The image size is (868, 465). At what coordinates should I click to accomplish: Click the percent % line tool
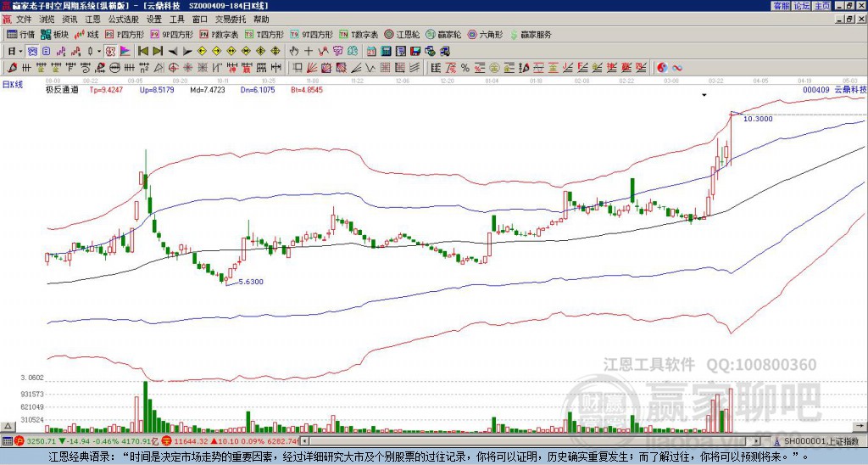[x=465, y=68]
